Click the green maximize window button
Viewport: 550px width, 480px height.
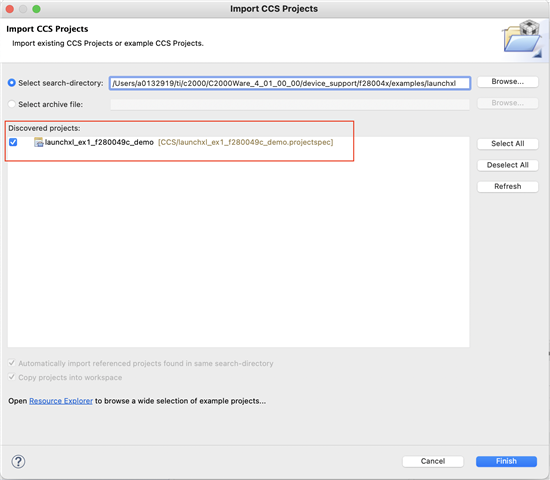coord(36,9)
